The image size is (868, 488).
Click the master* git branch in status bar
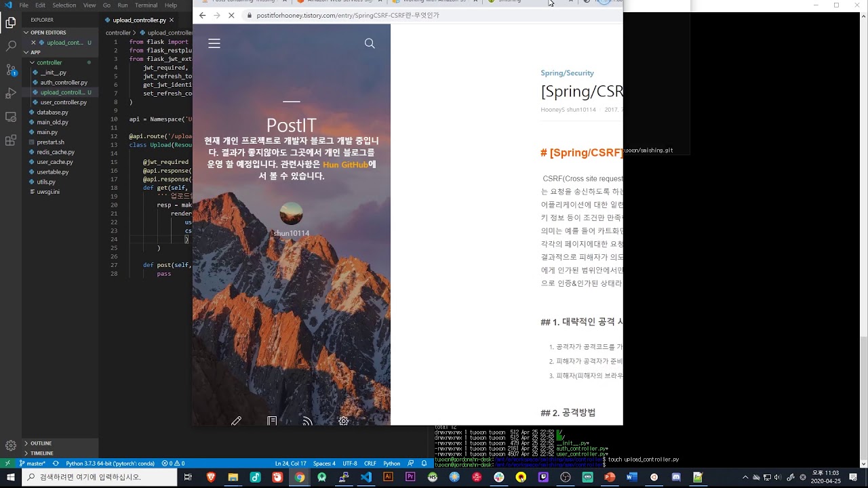pyautogui.click(x=33, y=464)
